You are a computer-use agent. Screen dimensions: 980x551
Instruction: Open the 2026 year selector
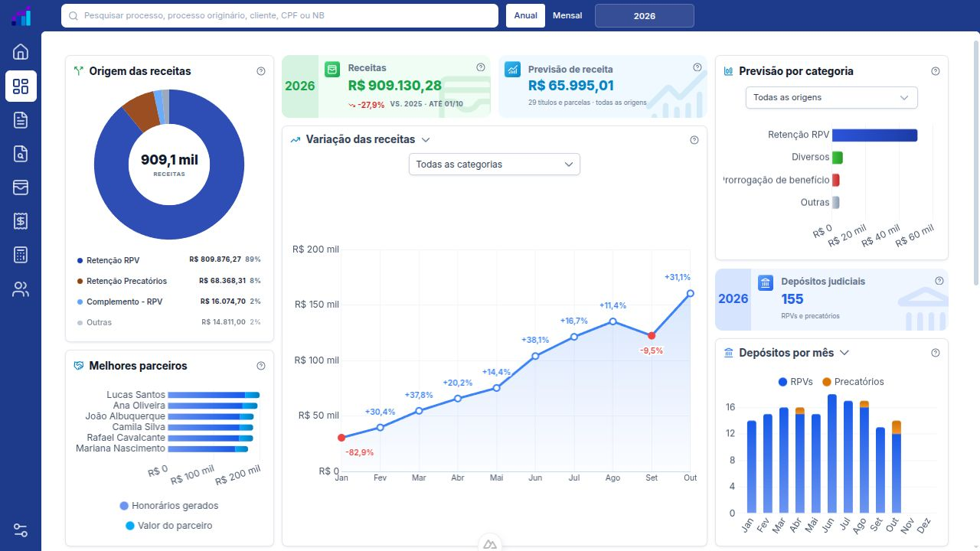coord(645,15)
